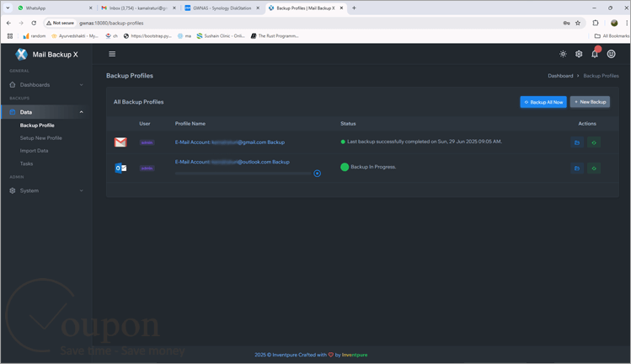Toggle the hamburger sidebar menu
This screenshot has height=364, width=631.
pyautogui.click(x=112, y=54)
